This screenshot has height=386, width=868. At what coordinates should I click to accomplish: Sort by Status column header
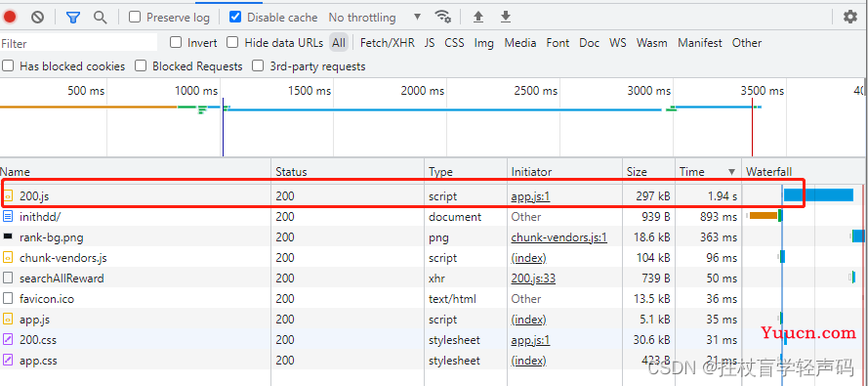coord(348,172)
